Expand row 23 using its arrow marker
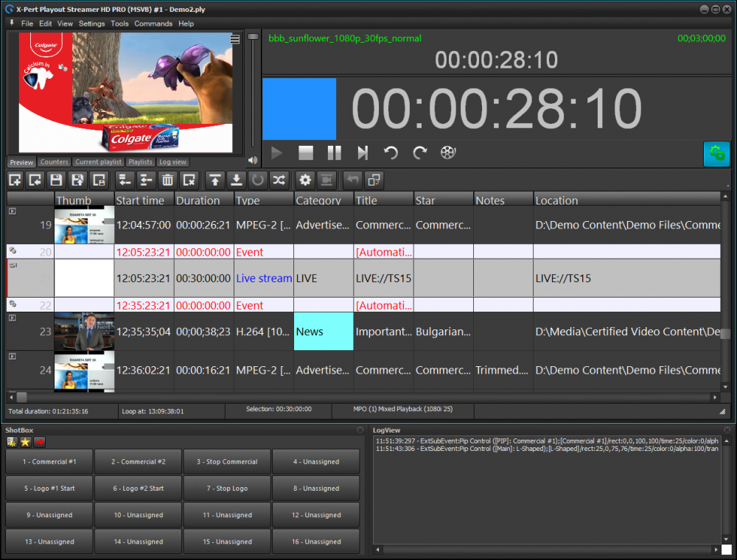Viewport: 737px width, 560px height. click(x=13, y=318)
